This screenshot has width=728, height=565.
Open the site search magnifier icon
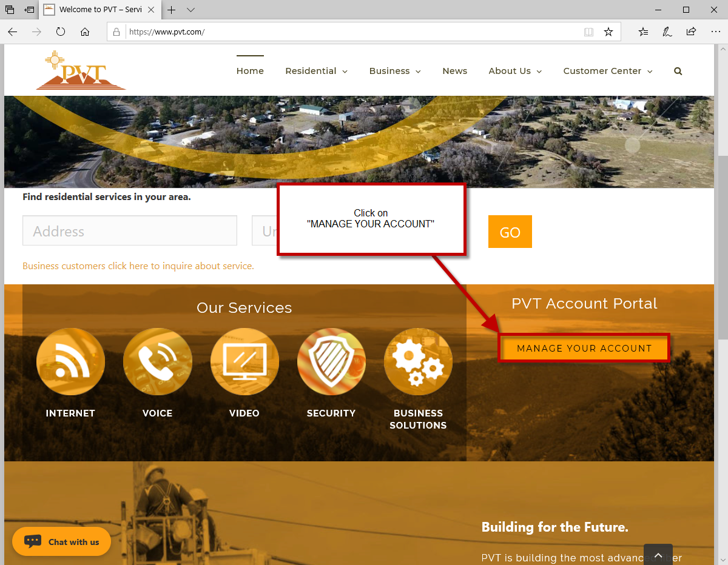click(678, 71)
